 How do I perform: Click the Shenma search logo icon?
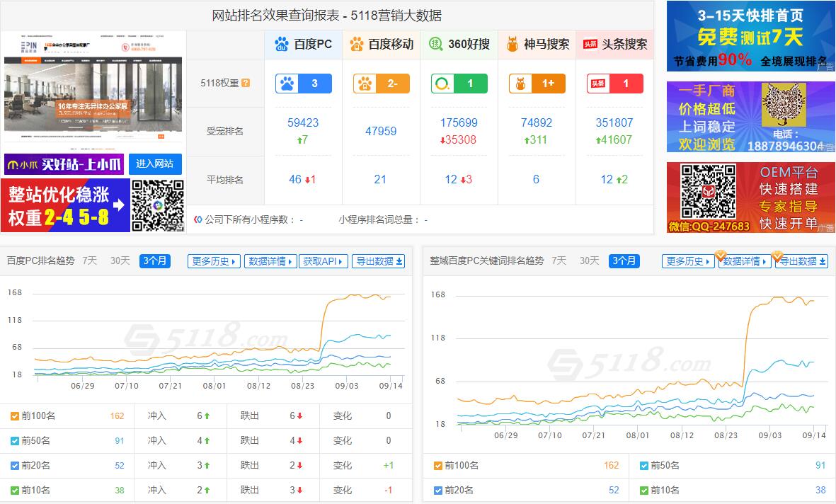(513, 44)
